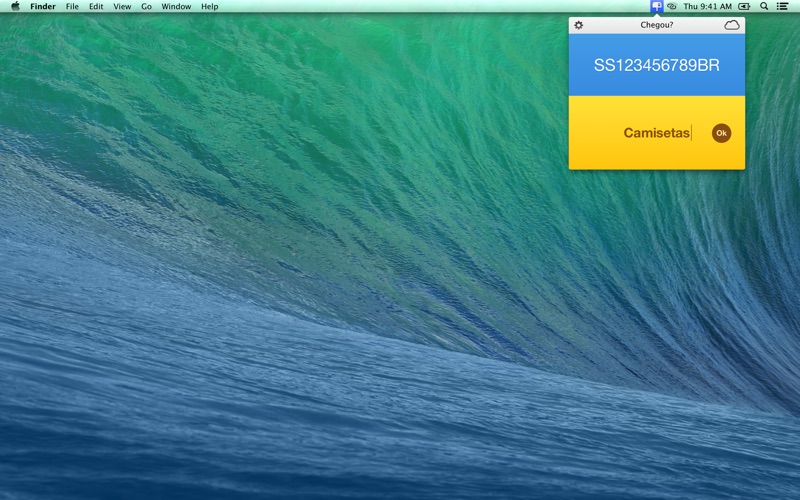This screenshot has width=800, height=500.
Task: Click the Chegou mailbox menu bar icon
Action: (656, 6)
